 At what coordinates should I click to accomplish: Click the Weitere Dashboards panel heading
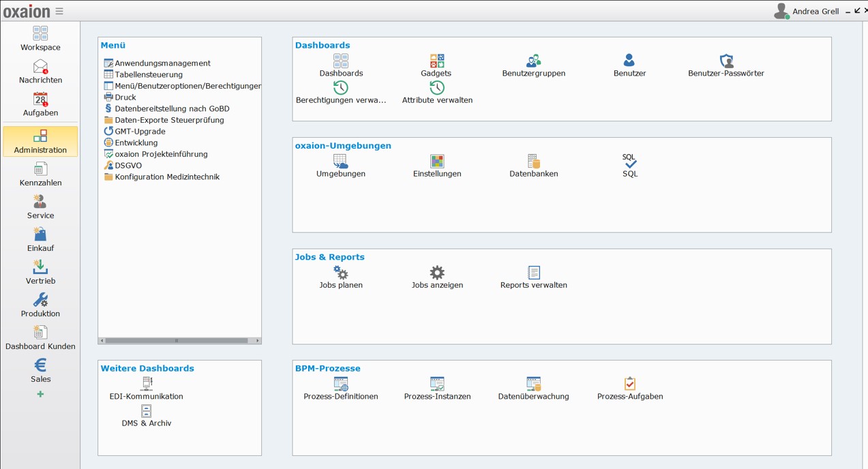(x=147, y=368)
